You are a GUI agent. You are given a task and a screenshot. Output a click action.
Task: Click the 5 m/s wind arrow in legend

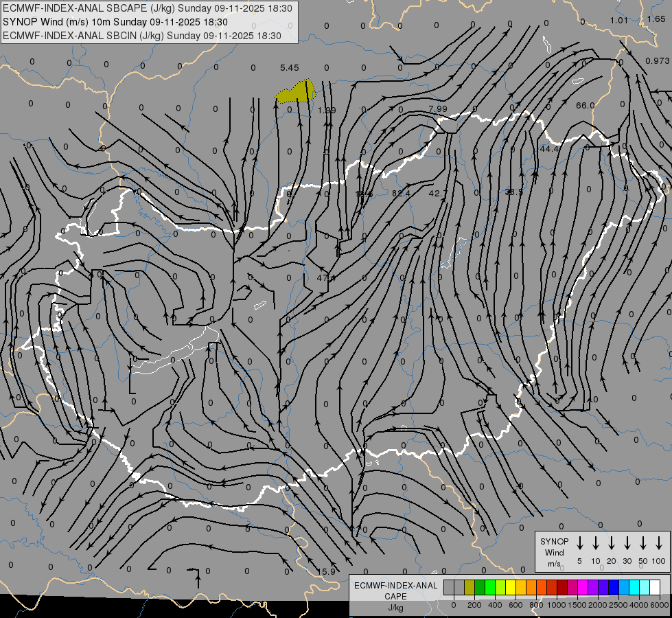tap(579, 542)
